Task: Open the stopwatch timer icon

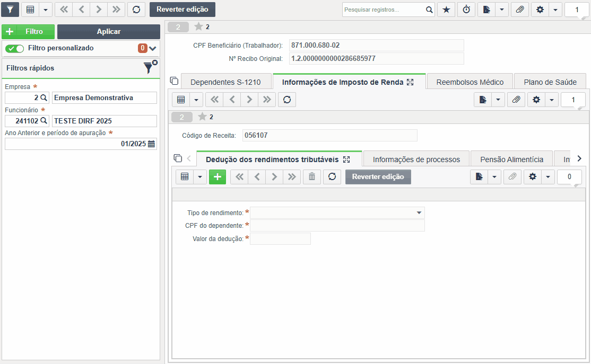Action: (x=466, y=10)
